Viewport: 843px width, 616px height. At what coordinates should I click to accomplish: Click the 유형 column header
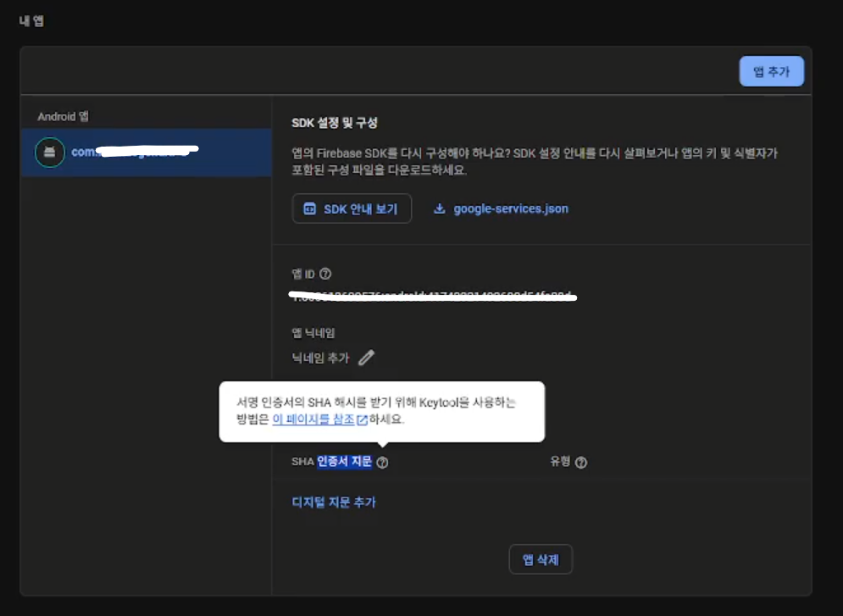560,461
